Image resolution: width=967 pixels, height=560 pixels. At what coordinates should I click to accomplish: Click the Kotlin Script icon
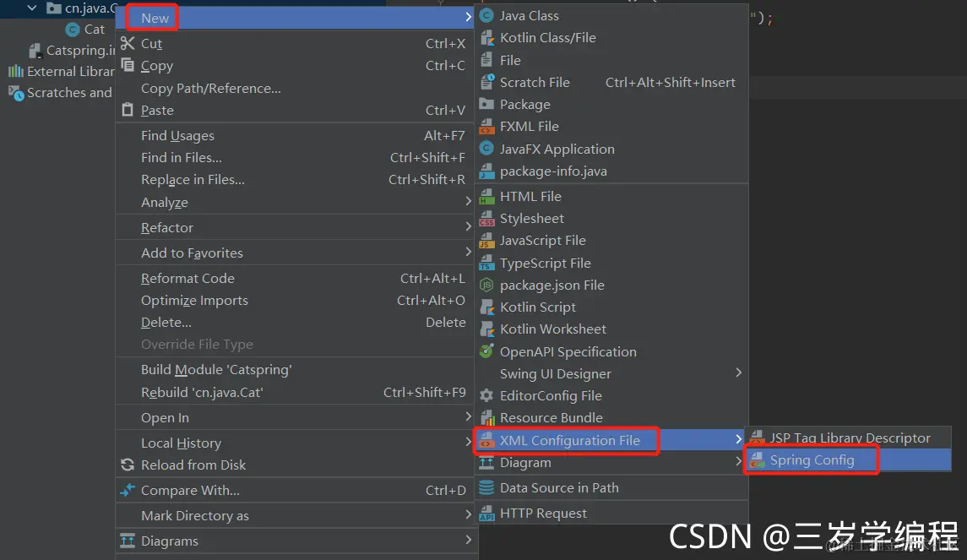(x=486, y=307)
